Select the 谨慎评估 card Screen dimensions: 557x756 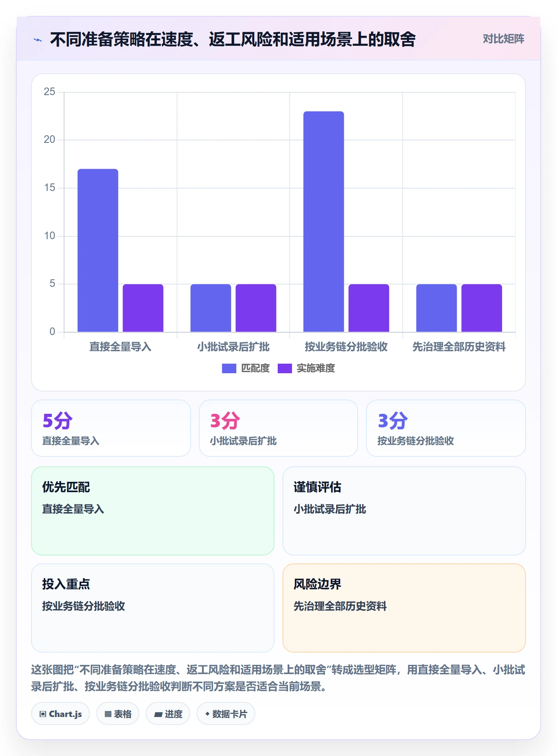point(404,511)
